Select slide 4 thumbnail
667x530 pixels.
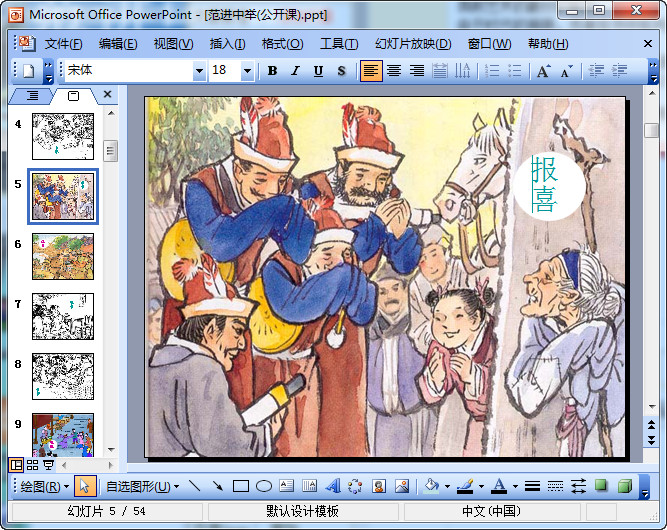pyautogui.click(x=63, y=136)
